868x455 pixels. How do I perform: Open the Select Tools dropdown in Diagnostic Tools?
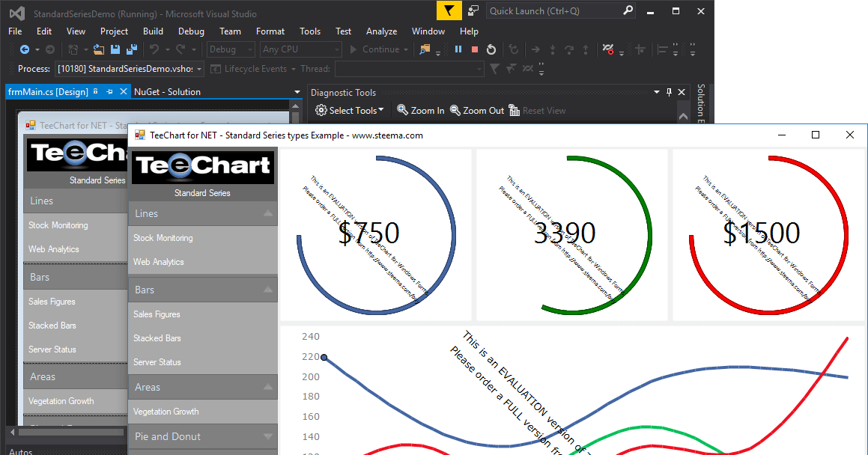[x=349, y=110]
